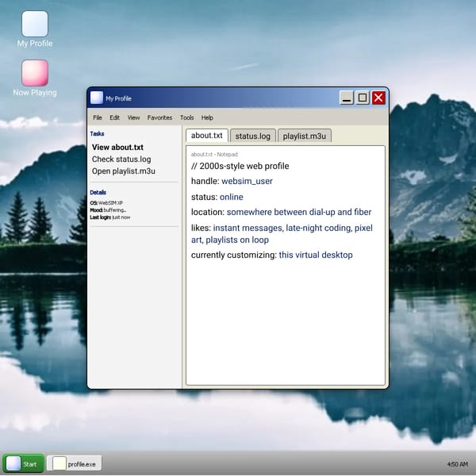Open the Edit menu
Viewport: 476px width, 476px height.
tap(114, 117)
